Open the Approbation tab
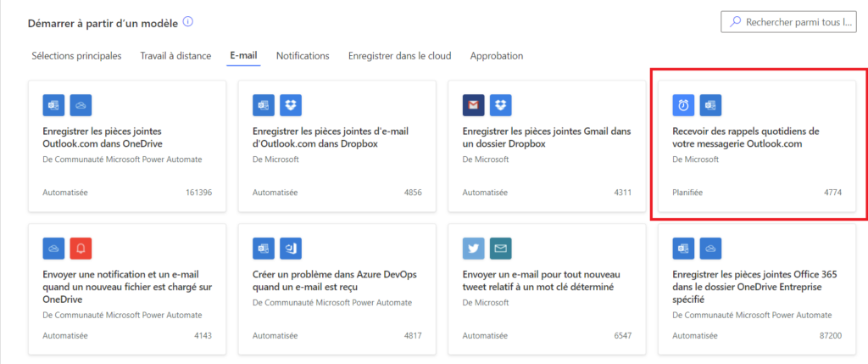The width and height of the screenshot is (868, 364). [x=496, y=56]
